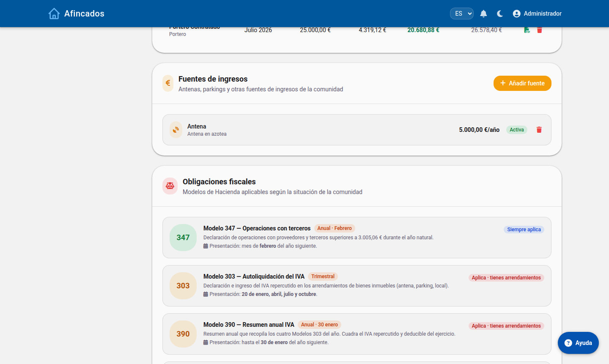Click the 347 model circle badge
609x364 pixels.
pos(183,238)
